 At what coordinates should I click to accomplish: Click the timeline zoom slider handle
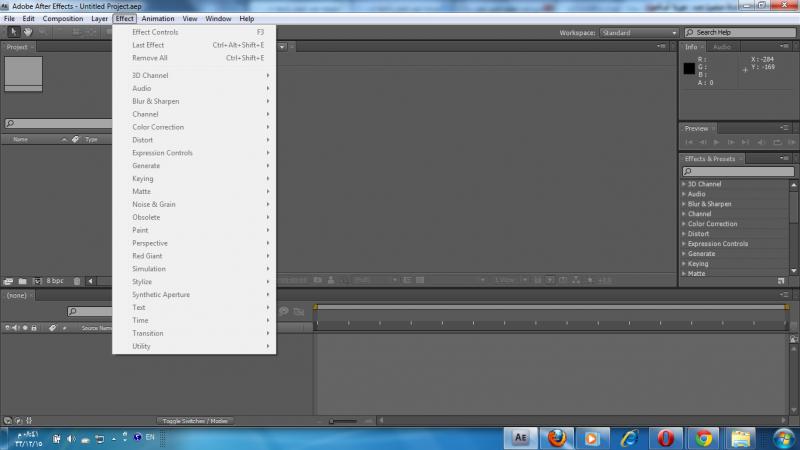[332, 421]
